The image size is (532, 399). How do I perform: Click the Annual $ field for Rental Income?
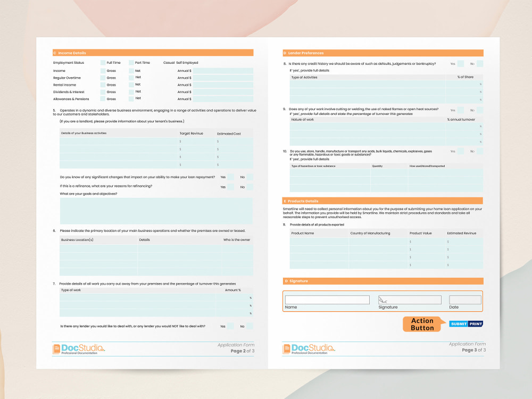222,85
